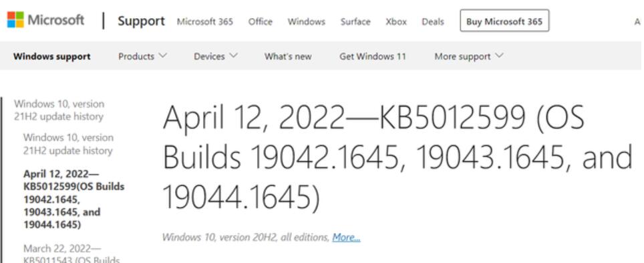644x263 pixels.
Task: Click the More... link under title
Action: 346,238
